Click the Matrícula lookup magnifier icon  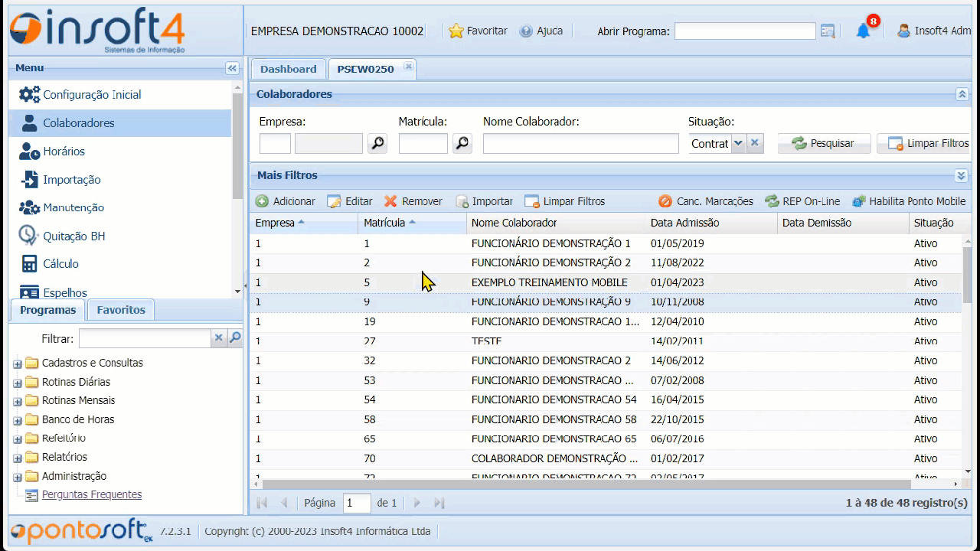[x=462, y=143]
